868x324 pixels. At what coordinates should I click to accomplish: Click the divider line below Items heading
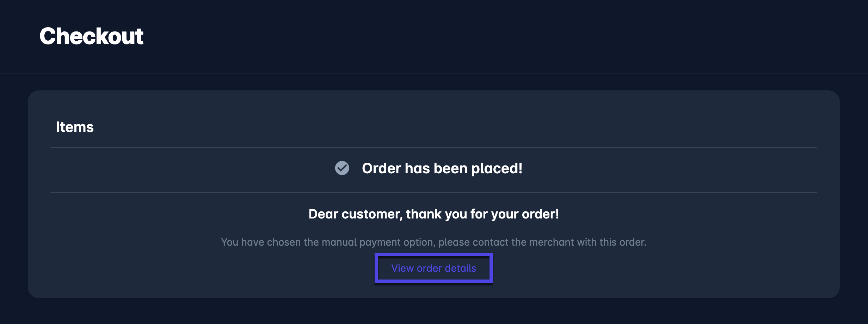[x=433, y=147]
